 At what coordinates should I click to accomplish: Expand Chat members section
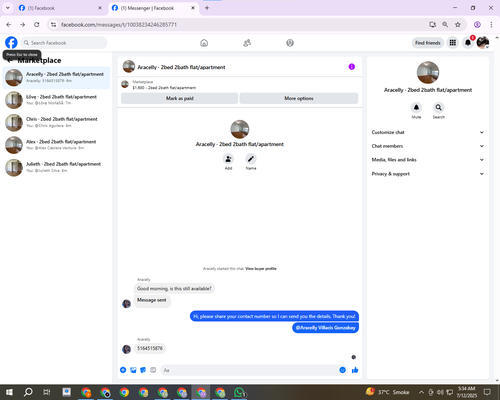428,146
